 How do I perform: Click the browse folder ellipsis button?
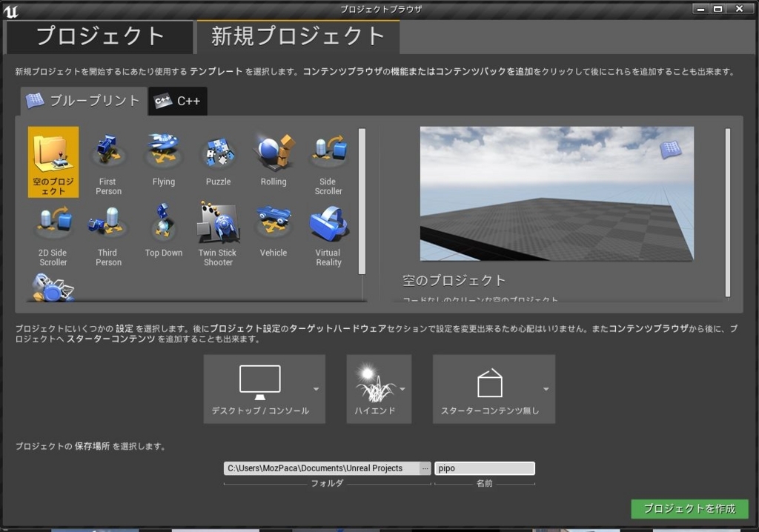pyautogui.click(x=425, y=468)
